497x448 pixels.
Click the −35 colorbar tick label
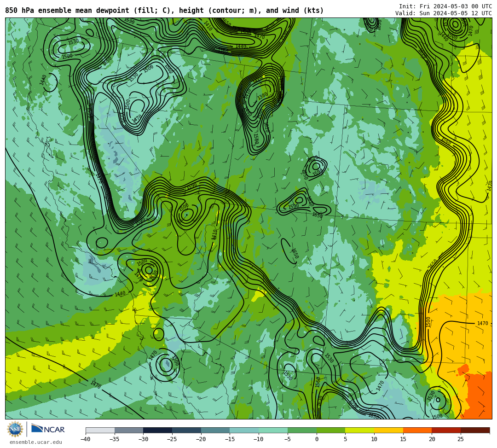pyautogui.click(x=115, y=439)
